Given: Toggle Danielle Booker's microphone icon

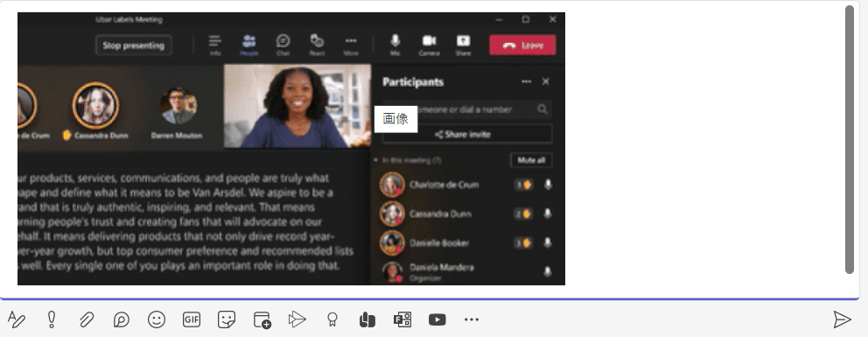Looking at the screenshot, I should tap(548, 243).
